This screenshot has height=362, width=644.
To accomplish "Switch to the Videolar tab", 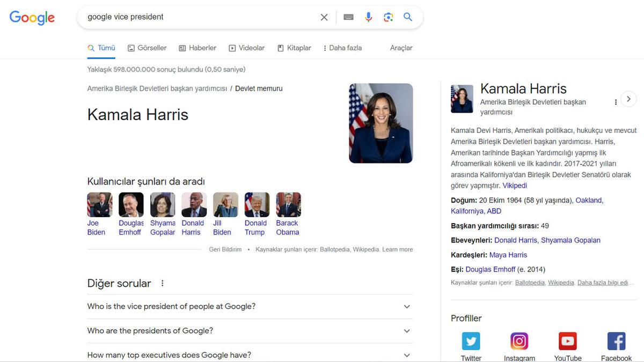I will [x=246, y=48].
